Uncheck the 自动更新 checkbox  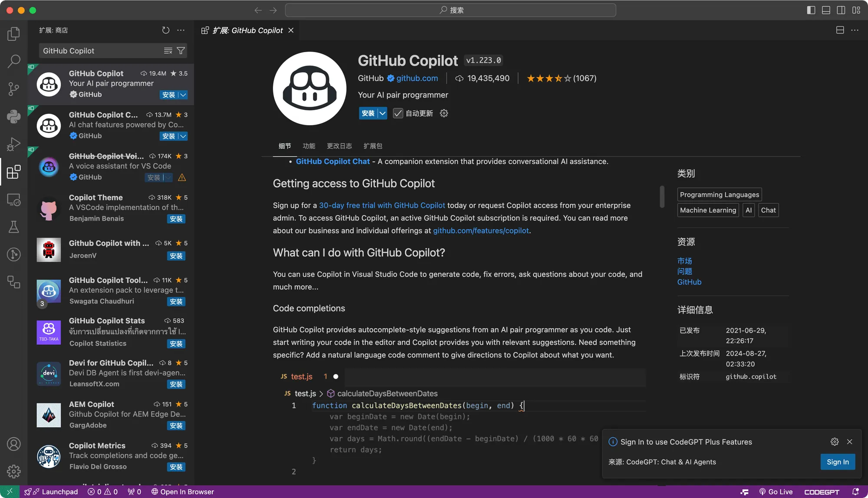pos(398,113)
